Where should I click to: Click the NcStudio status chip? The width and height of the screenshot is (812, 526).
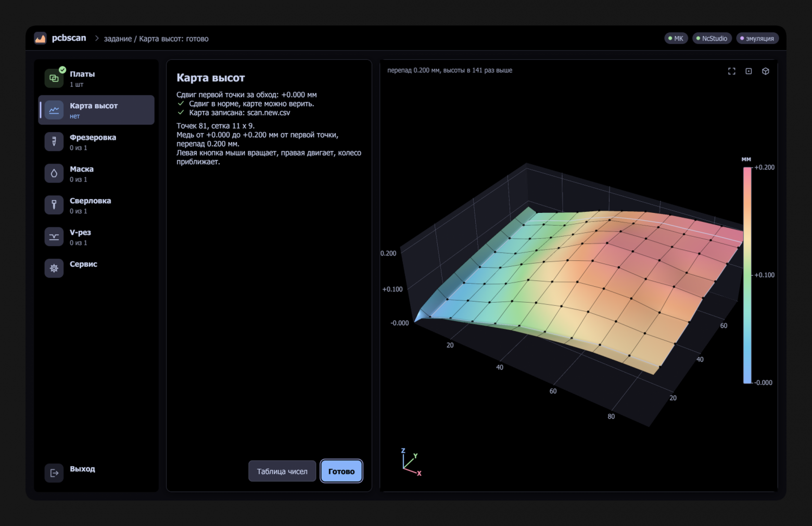point(712,39)
